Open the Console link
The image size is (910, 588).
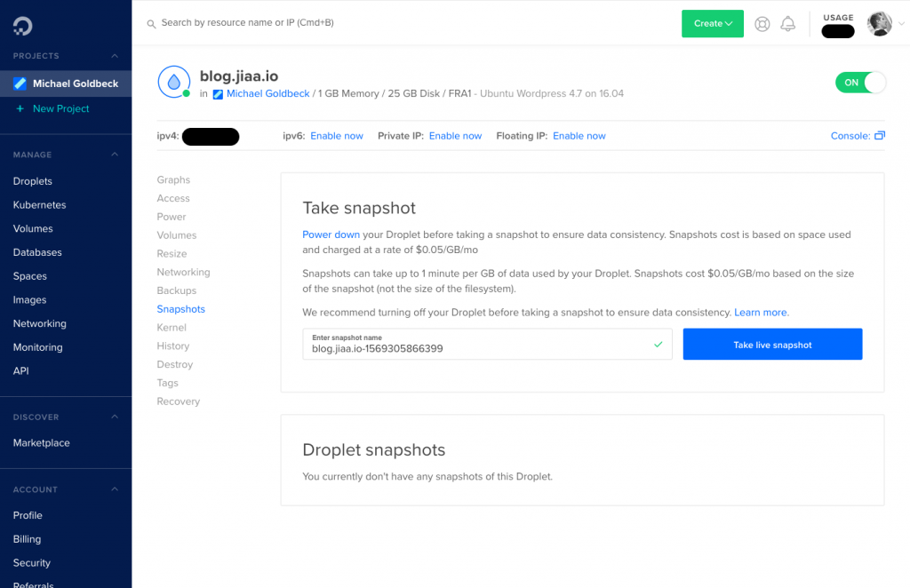coord(850,136)
